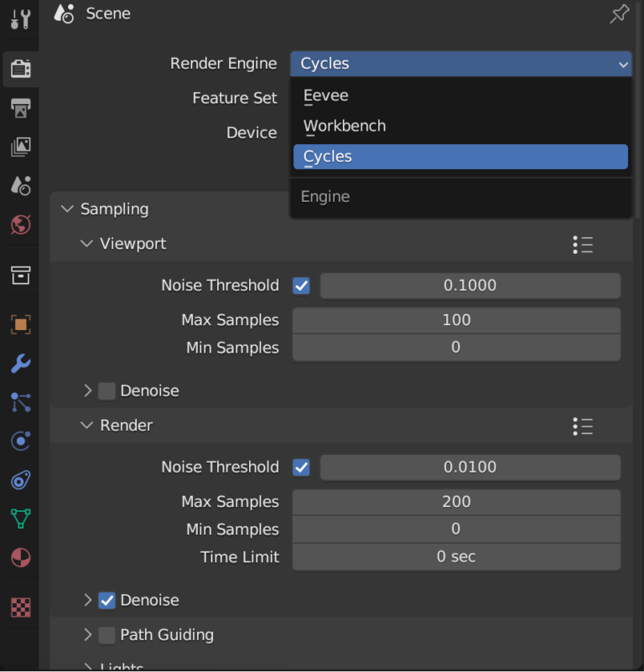Viewport: 644px width, 672px height.
Task: Open the Physics properties tab
Action: (x=20, y=441)
